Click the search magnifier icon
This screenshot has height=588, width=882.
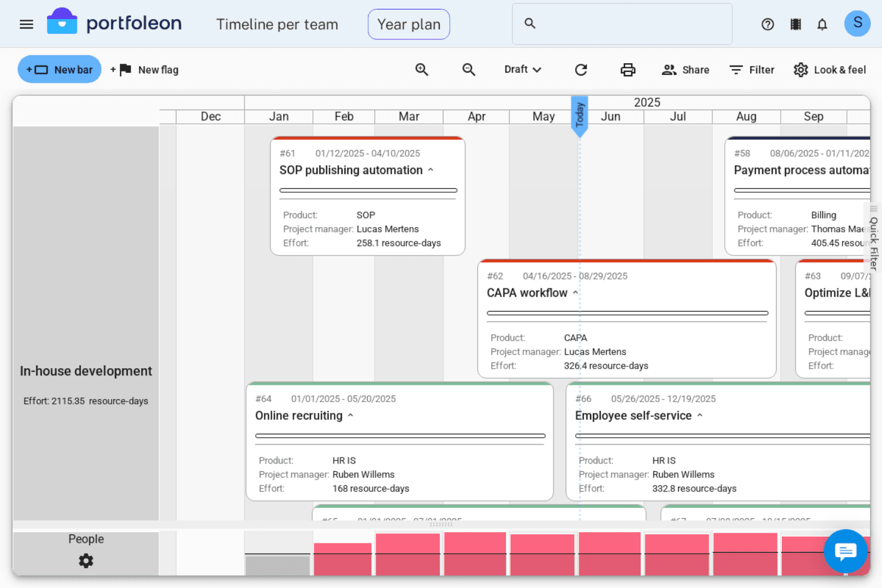click(530, 23)
